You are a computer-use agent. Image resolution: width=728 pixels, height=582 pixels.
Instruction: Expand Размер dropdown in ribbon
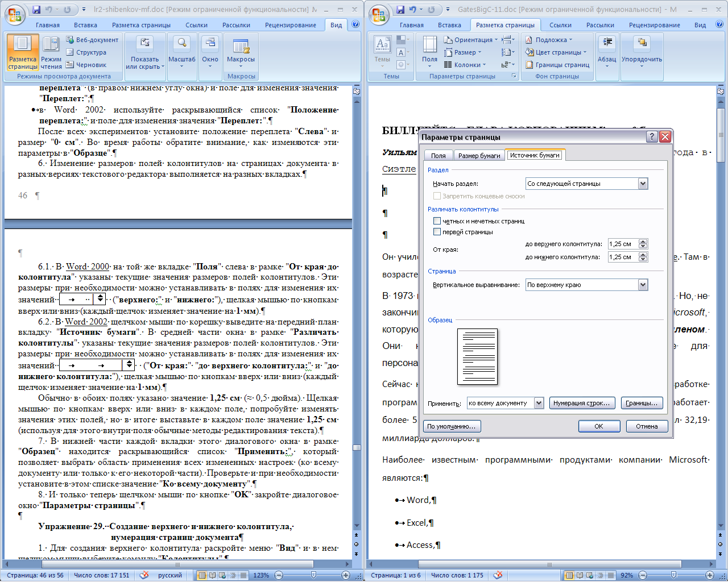462,52
